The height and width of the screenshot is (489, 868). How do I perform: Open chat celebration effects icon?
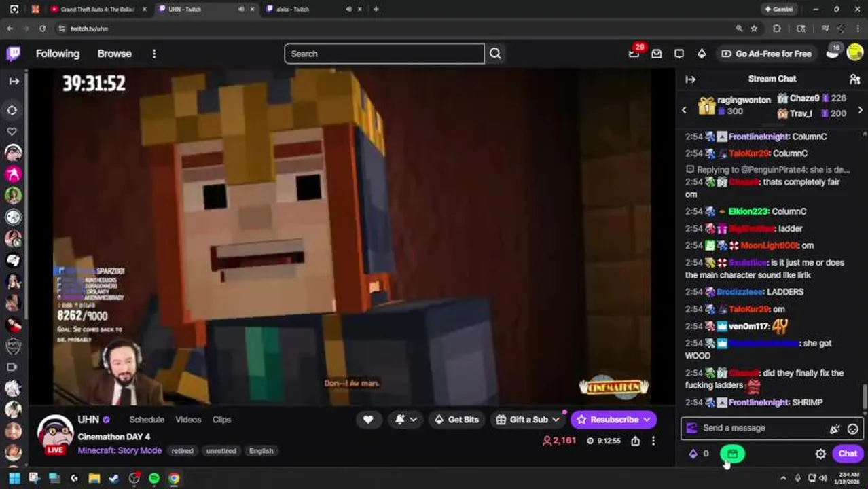(835, 429)
